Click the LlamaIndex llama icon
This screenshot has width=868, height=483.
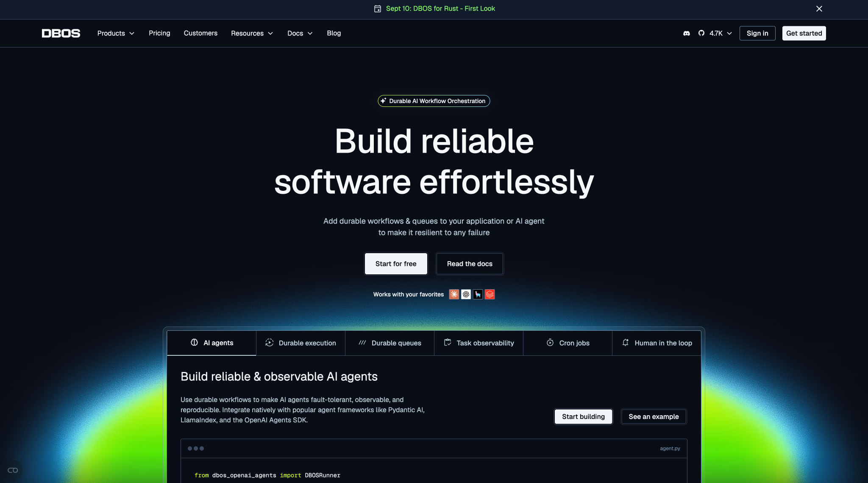point(478,294)
